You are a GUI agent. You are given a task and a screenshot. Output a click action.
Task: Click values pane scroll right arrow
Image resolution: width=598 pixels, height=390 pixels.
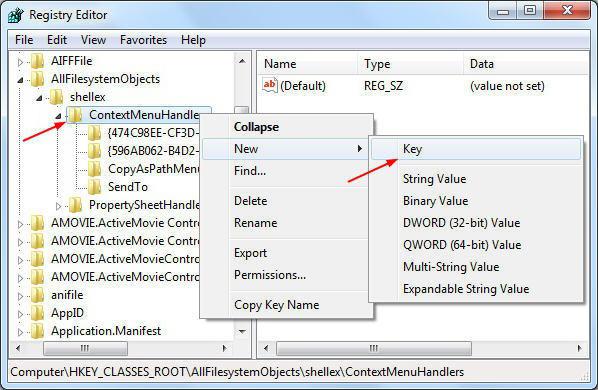click(x=580, y=348)
